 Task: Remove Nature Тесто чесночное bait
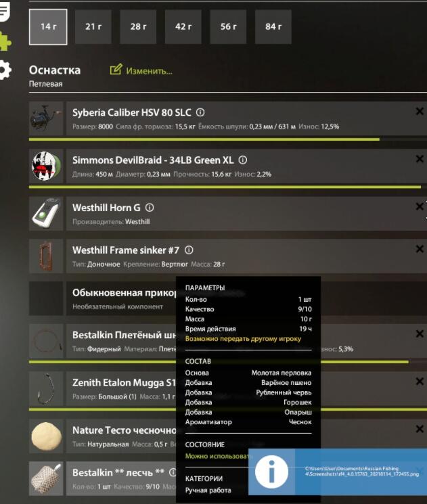(420, 429)
